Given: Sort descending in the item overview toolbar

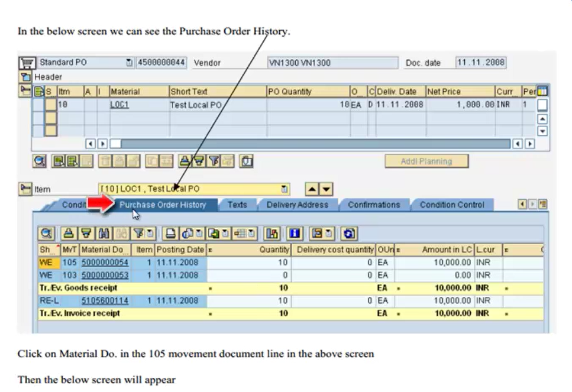Looking at the screenshot, I should coord(199,161).
